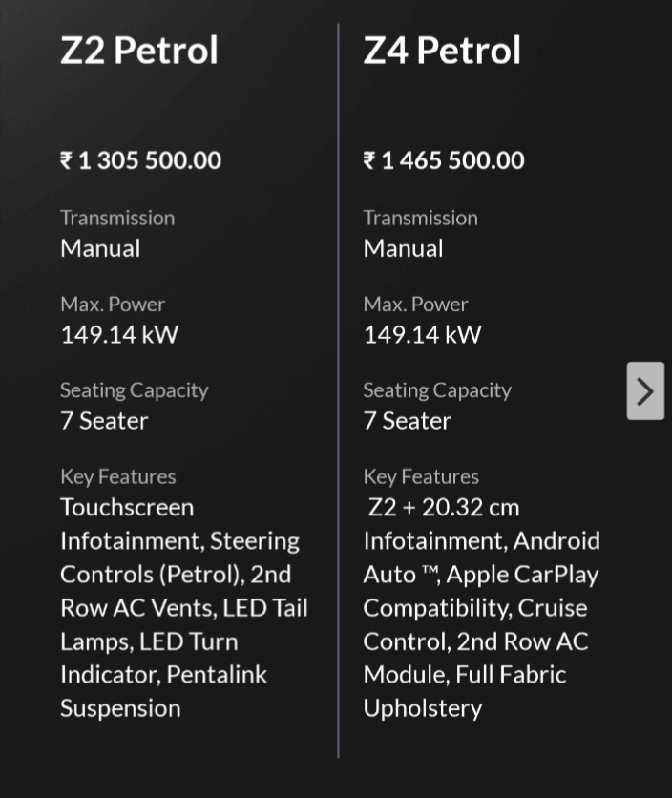Click the 149.14 kW value for Z2 Petrol
Viewport: 672px width, 798px height.
tap(119, 335)
